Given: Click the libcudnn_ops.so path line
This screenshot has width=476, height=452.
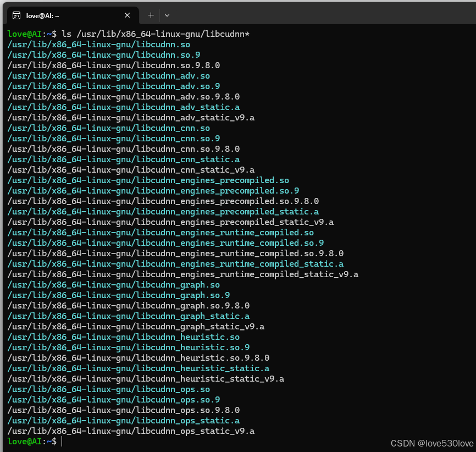Looking at the screenshot, I should click(x=109, y=389).
